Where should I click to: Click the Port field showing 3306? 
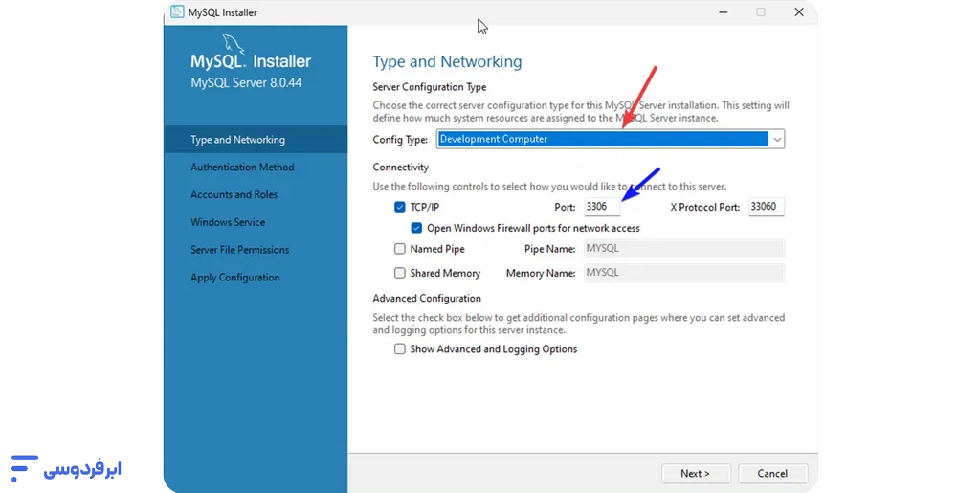pyautogui.click(x=602, y=206)
